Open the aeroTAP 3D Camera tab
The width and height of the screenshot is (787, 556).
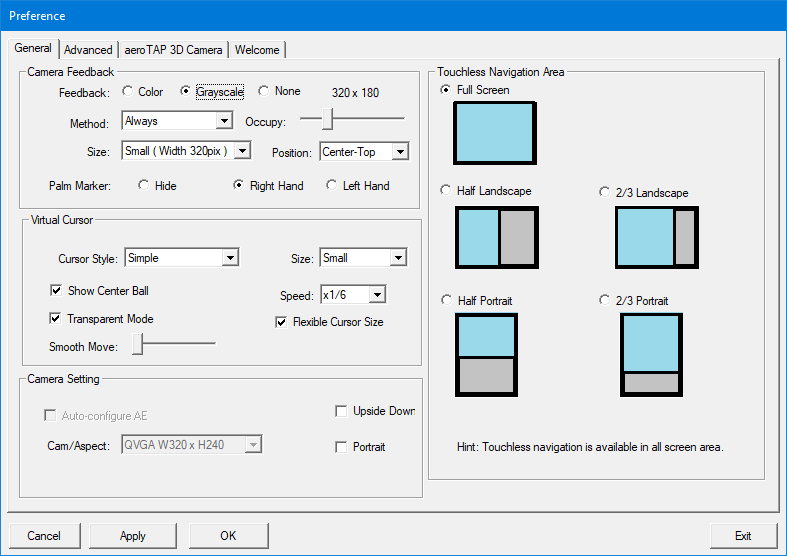tap(174, 50)
